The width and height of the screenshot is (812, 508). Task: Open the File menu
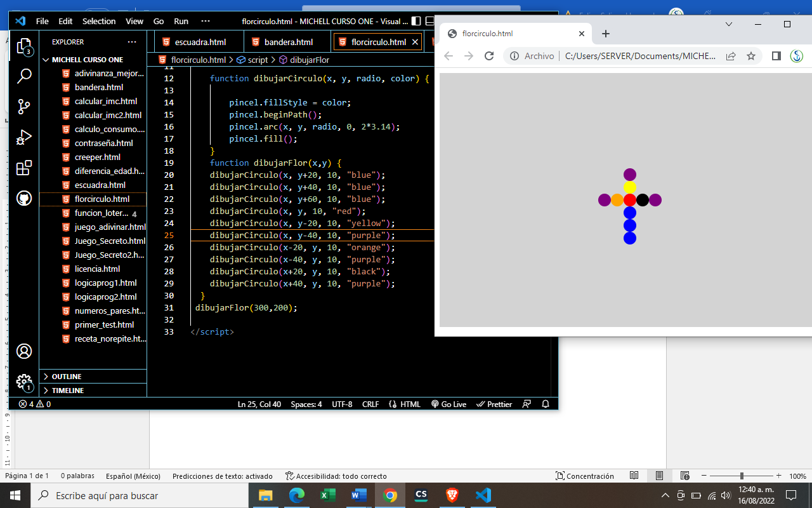click(x=43, y=21)
